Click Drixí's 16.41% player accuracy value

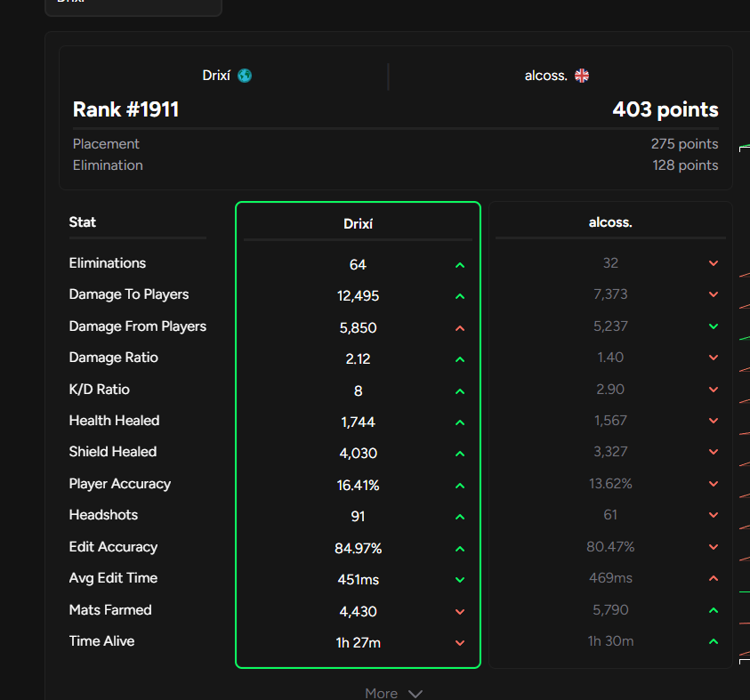(x=358, y=486)
